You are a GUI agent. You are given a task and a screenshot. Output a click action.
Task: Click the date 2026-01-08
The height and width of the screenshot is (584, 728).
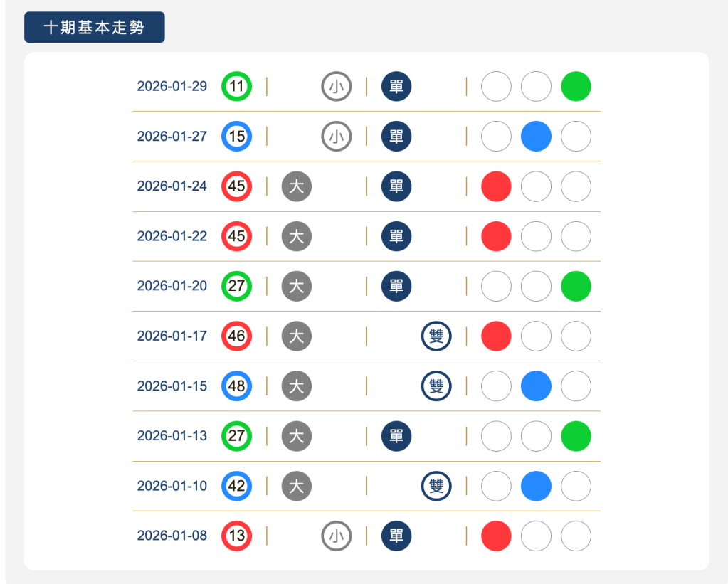tap(172, 536)
